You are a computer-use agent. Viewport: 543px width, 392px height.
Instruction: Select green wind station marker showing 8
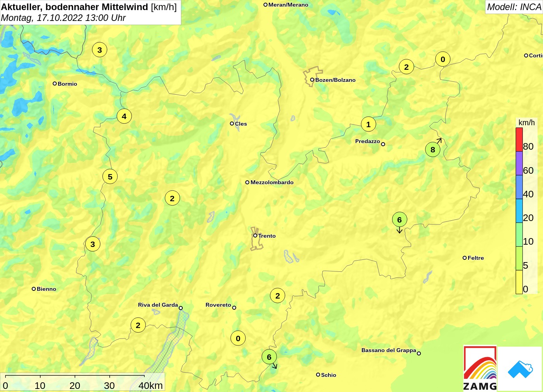(x=433, y=149)
